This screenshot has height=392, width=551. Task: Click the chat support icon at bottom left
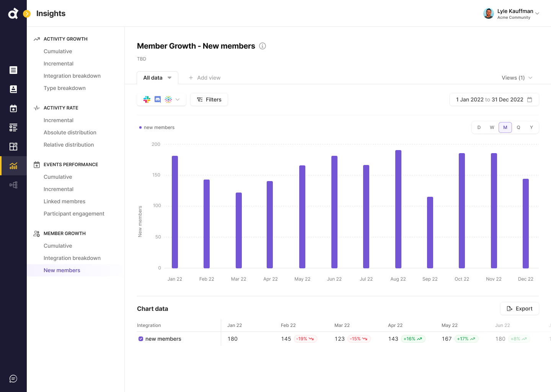point(13,379)
